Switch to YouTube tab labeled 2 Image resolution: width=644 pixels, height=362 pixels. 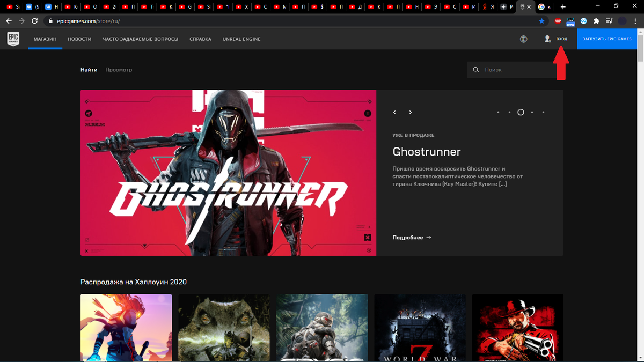109,7
